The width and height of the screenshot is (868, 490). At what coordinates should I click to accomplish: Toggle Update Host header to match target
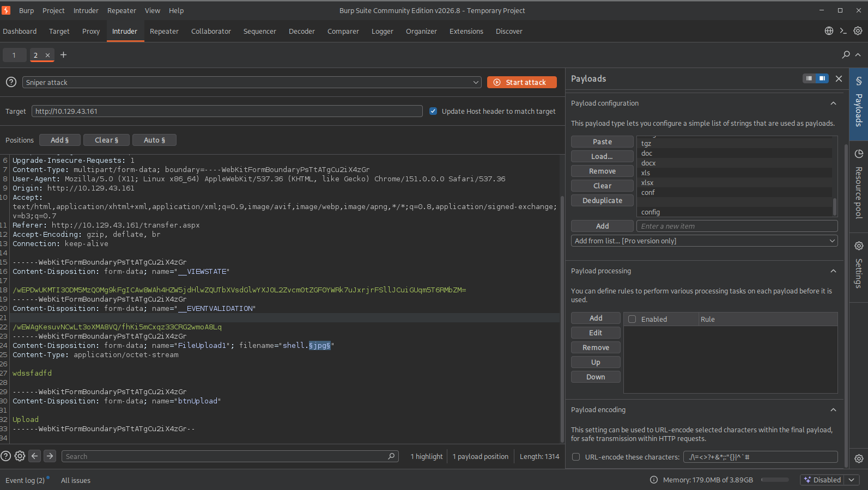coord(433,111)
